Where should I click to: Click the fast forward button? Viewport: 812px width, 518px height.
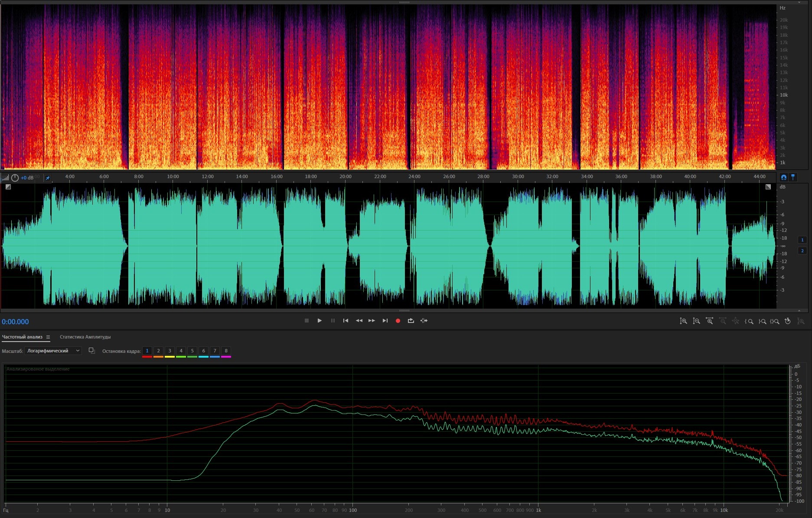[372, 321]
